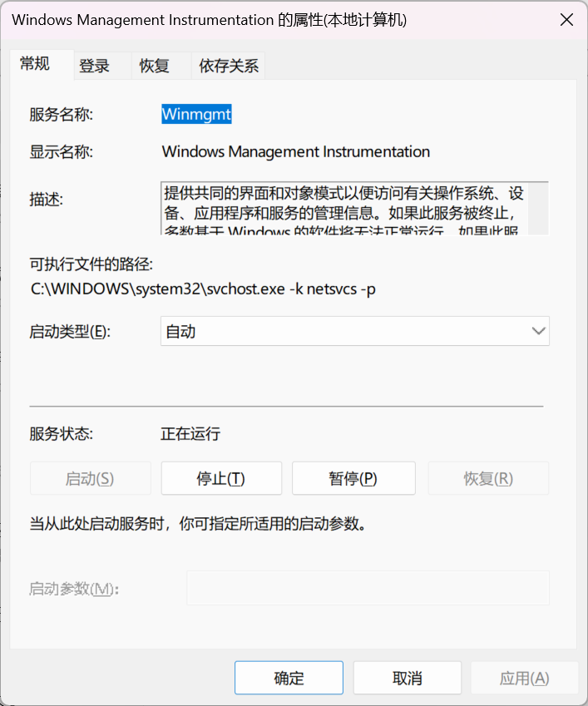This screenshot has height=706, width=588.
Task: Click the 应用(A) button
Action: (x=525, y=678)
